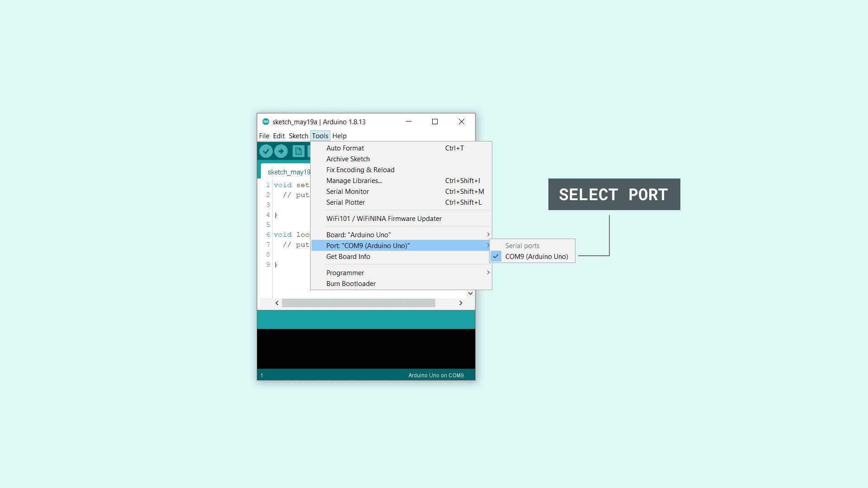Select the checked COM9 (Arduino Uno) port
Screen dimensions: 868x488
click(536, 257)
